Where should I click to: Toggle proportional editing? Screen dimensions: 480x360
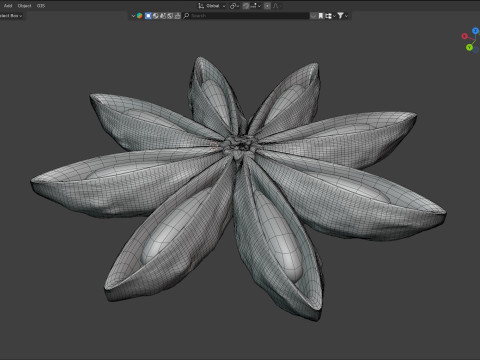tap(267, 6)
